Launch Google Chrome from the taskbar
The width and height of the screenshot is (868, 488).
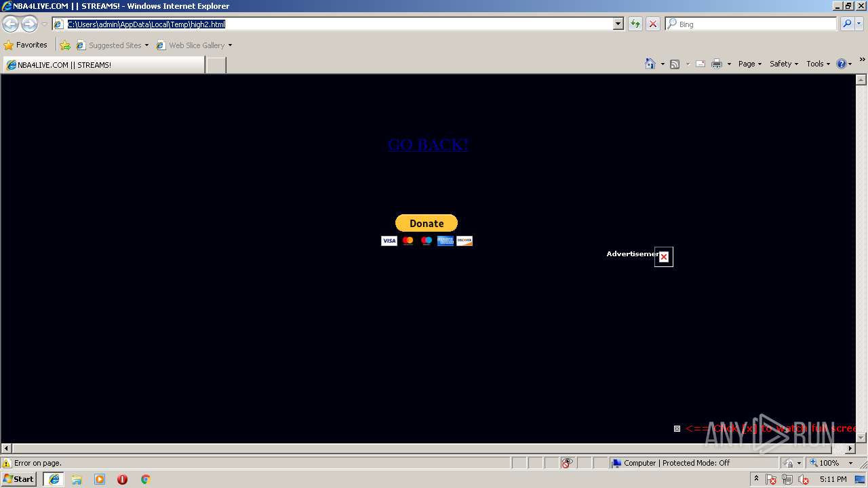point(145,479)
